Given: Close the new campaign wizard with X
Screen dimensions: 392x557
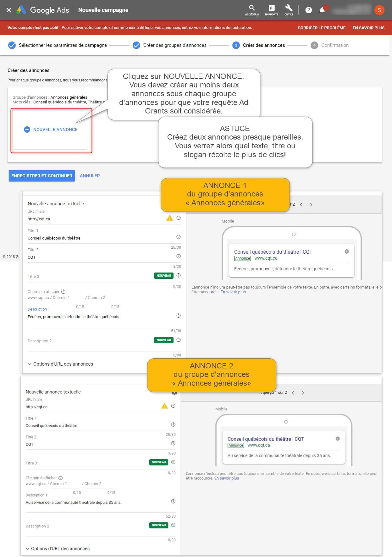Looking at the screenshot, I should pos(9,10).
